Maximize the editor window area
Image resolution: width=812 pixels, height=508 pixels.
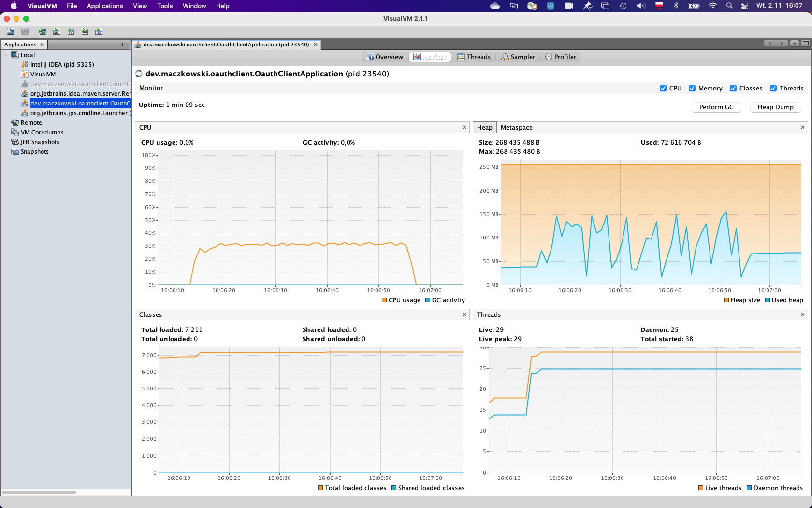coord(805,44)
